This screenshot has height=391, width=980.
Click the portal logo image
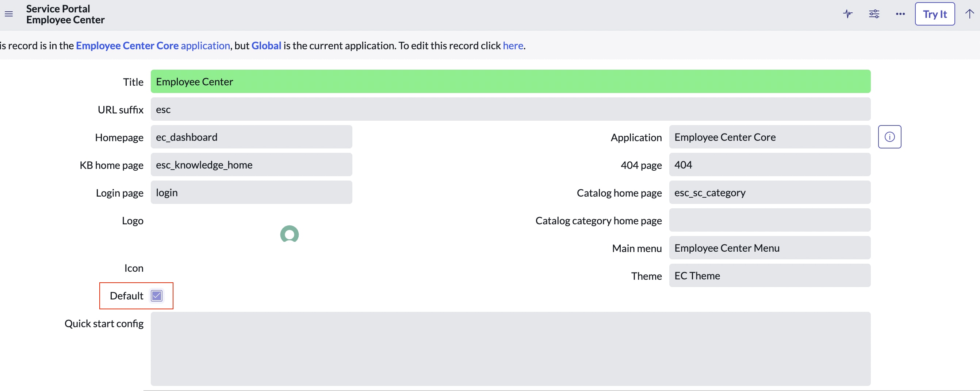coord(289,234)
